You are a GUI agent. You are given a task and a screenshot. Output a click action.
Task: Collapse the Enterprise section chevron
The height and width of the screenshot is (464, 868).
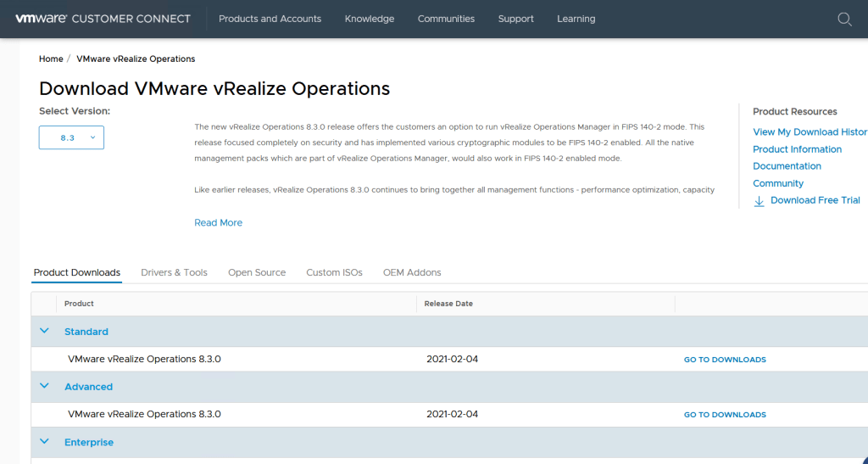pyautogui.click(x=45, y=442)
